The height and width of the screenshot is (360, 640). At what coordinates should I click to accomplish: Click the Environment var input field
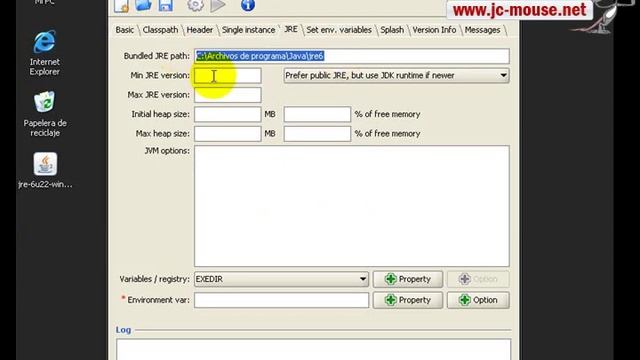click(x=281, y=300)
